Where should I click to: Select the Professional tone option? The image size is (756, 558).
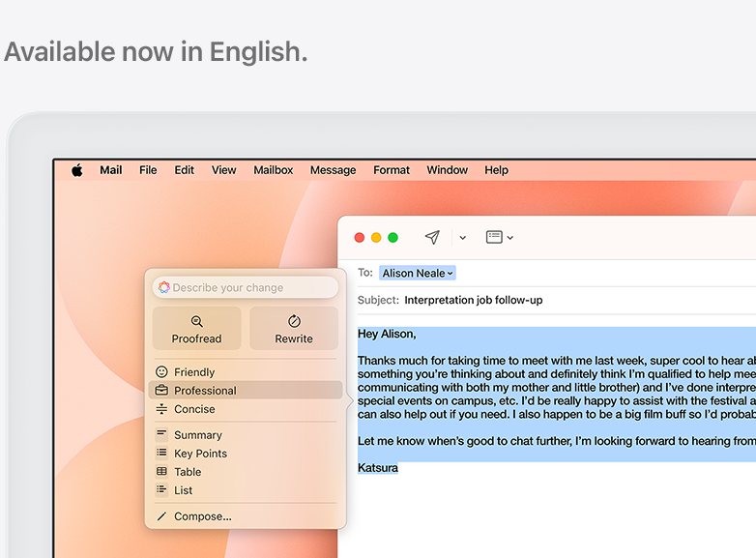[204, 391]
